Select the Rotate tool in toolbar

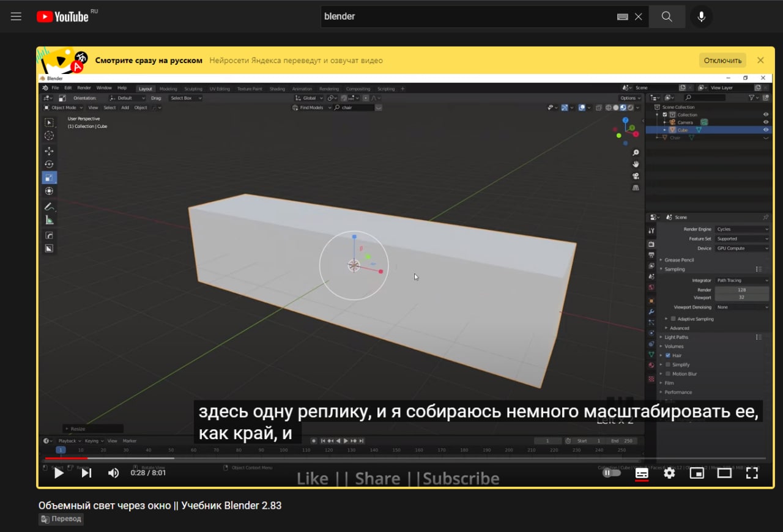(x=49, y=164)
